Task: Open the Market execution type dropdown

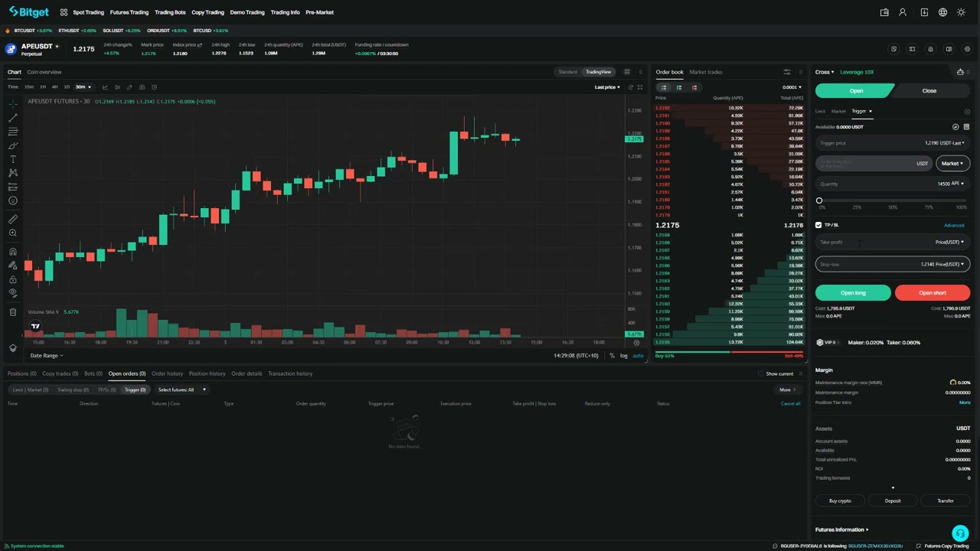Action: [x=952, y=163]
